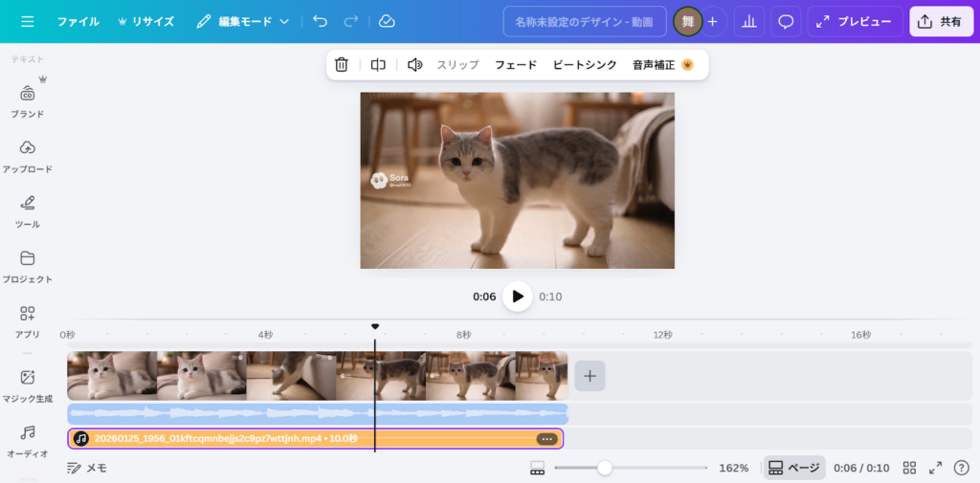Open the オーディオ sidebar panel
The height and width of the screenshot is (483, 980).
tap(27, 441)
